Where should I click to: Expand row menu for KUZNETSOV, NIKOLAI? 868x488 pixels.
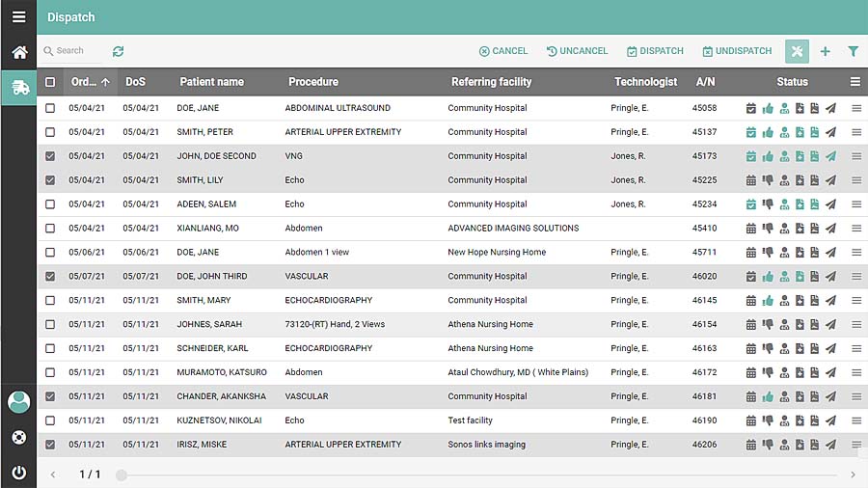[x=856, y=420]
